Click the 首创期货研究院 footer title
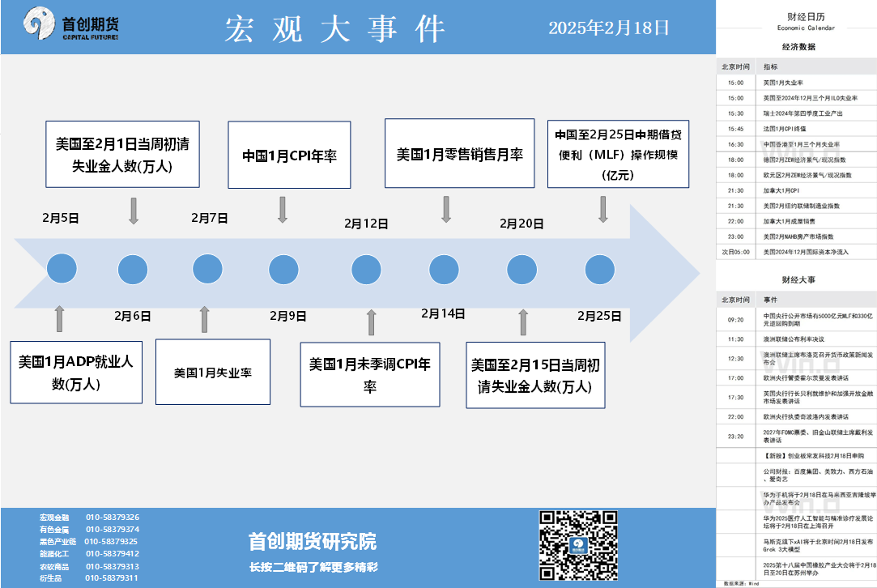This screenshot has height=588, width=877. (312, 541)
